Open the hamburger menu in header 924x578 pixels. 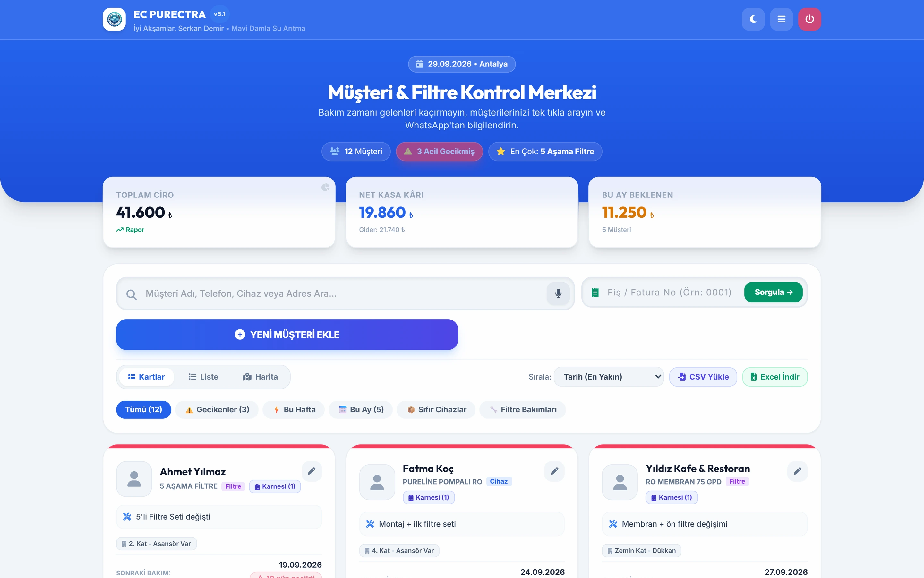coord(781,19)
